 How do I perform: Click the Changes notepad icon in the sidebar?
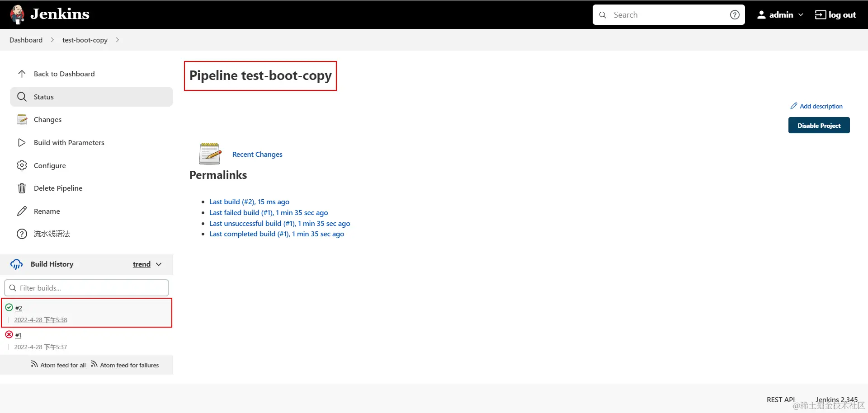22,119
